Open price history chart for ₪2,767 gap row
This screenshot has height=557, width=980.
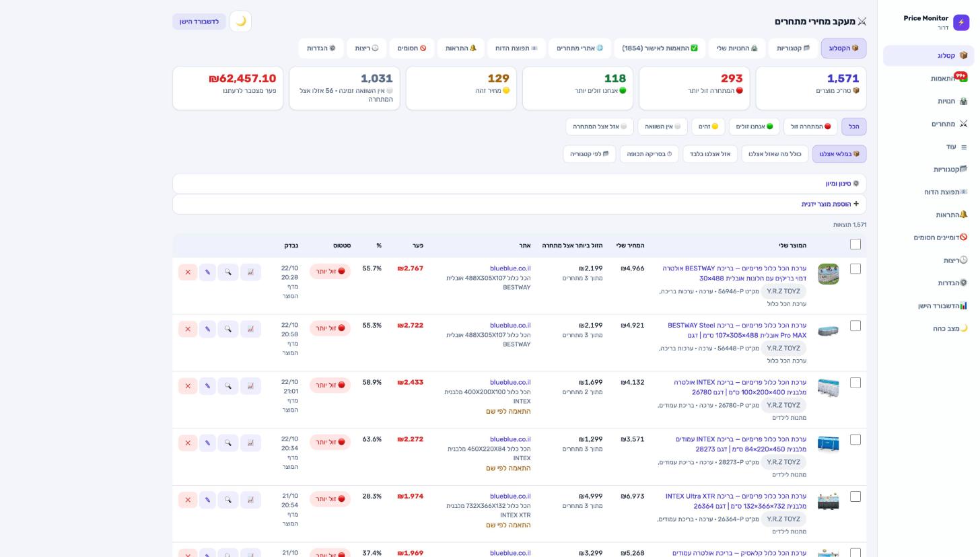click(x=250, y=272)
